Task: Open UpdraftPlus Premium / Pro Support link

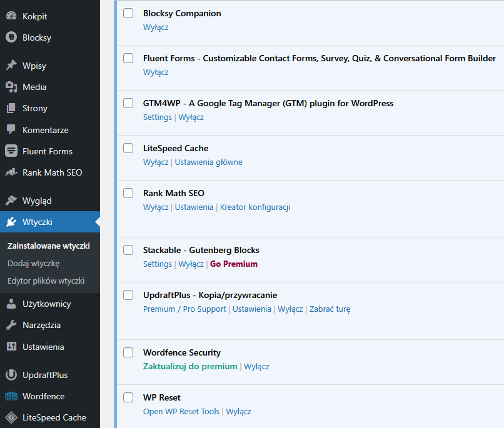Action: [x=184, y=309]
